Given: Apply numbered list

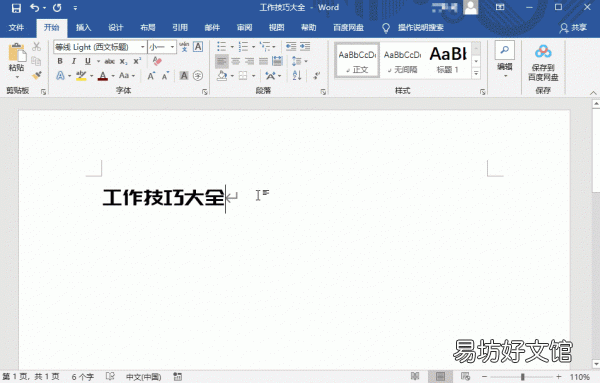Looking at the screenshot, I should pos(243,47).
